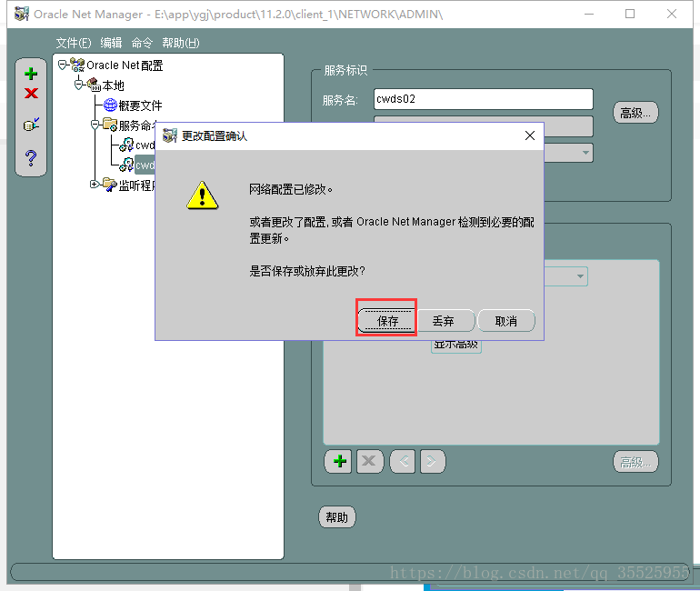Minimize the Oracle Net Manager window
Viewport: 700px width, 591px height.
pos(589,14)
